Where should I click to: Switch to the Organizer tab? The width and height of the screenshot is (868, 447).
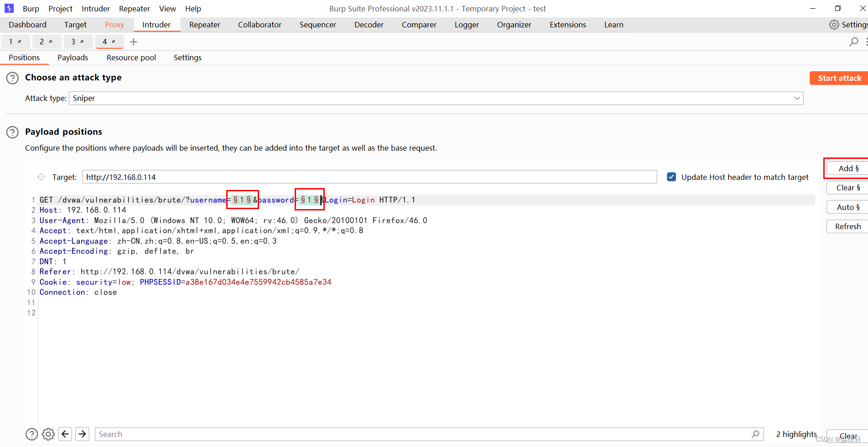click(x=514, y=25)
